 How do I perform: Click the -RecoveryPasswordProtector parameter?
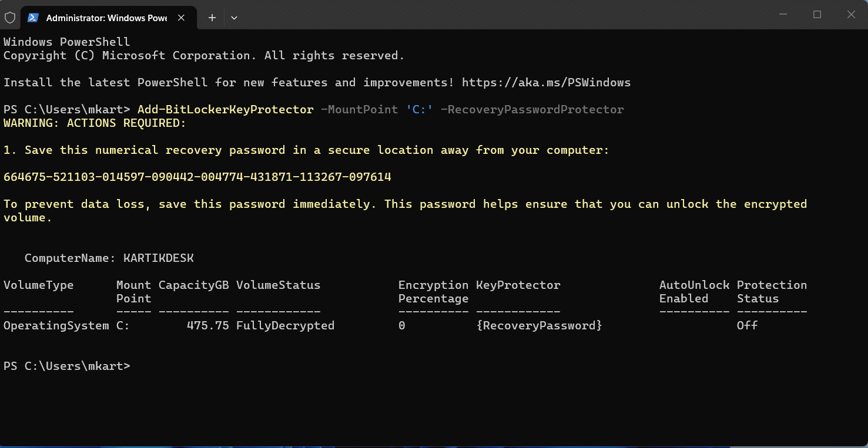pyautogui.click(x=532, y=110)
